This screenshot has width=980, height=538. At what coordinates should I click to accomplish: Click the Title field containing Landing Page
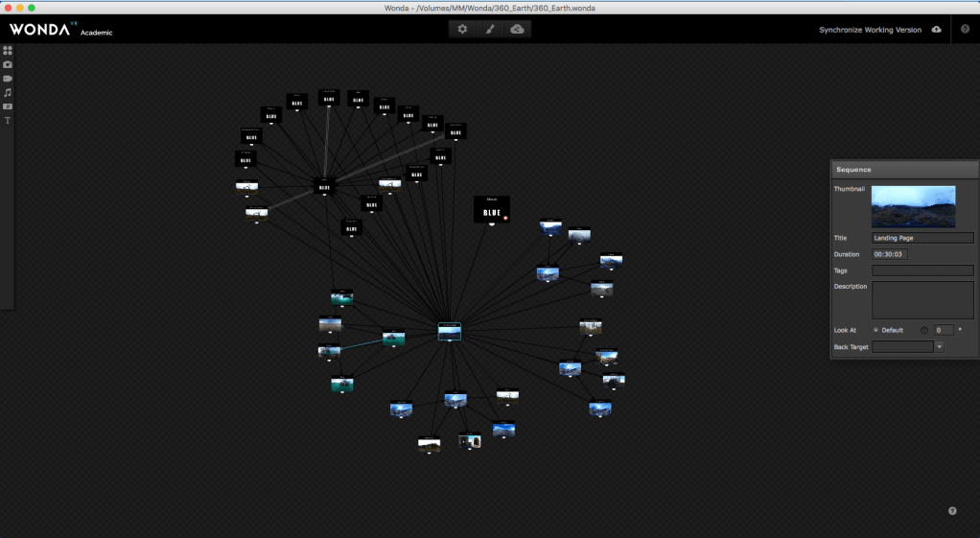tap(922, 238)
